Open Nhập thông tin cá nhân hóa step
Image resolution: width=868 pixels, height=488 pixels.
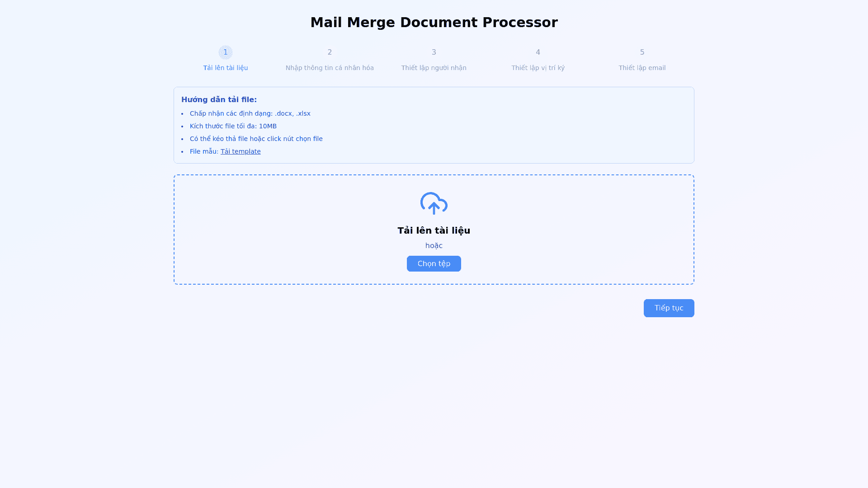tap(330, 68)
